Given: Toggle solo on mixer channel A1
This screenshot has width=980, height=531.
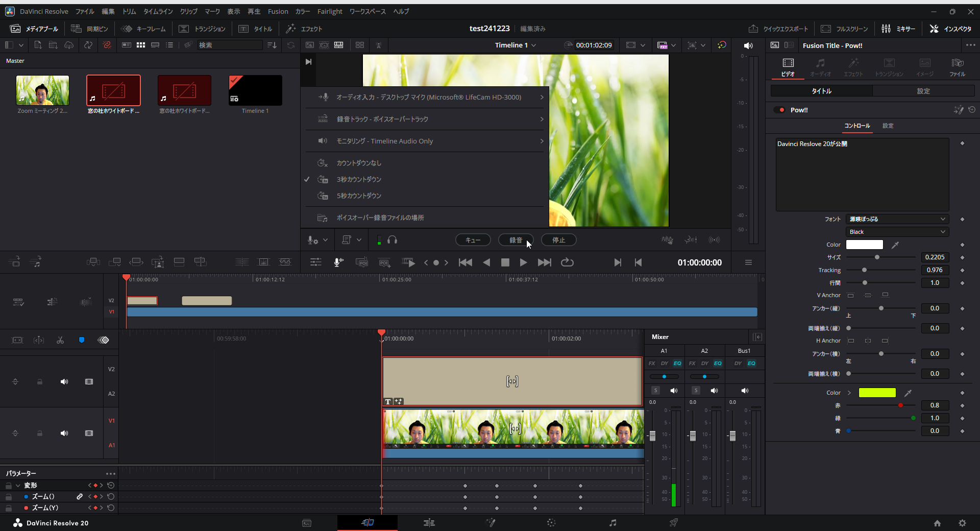Looking at the screenshot, I should point(656,391).
